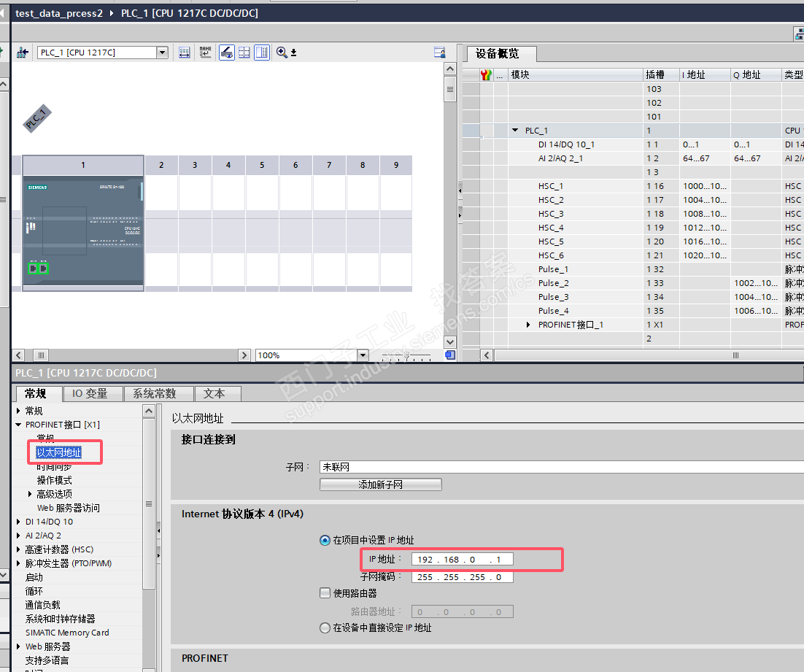
Task: Expand the Web 服务器 tree node
Action: point(18,646)
